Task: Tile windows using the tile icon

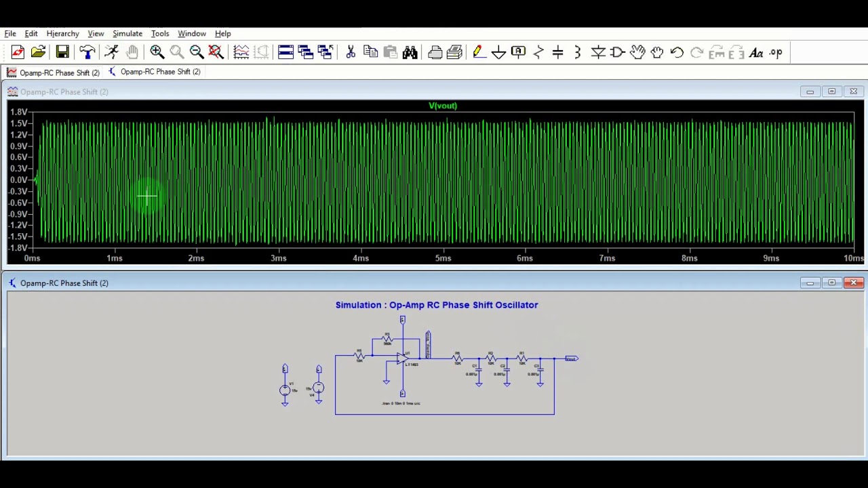Action: [x=285, y=52]
